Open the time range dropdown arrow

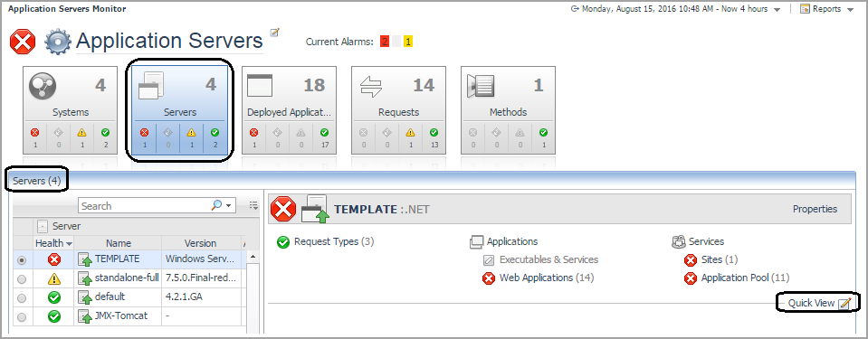[777, 9]
